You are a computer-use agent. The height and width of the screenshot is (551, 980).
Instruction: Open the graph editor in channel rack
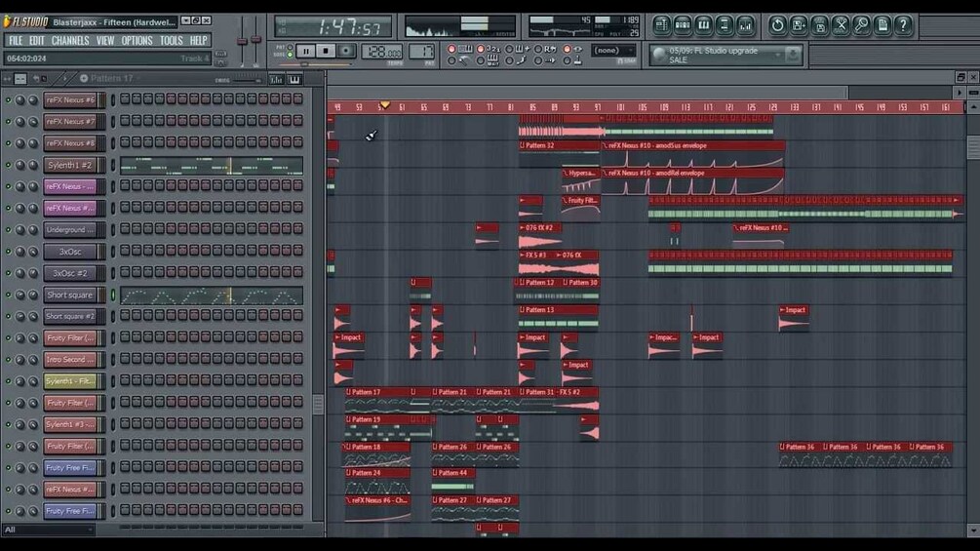pos(276,79)
